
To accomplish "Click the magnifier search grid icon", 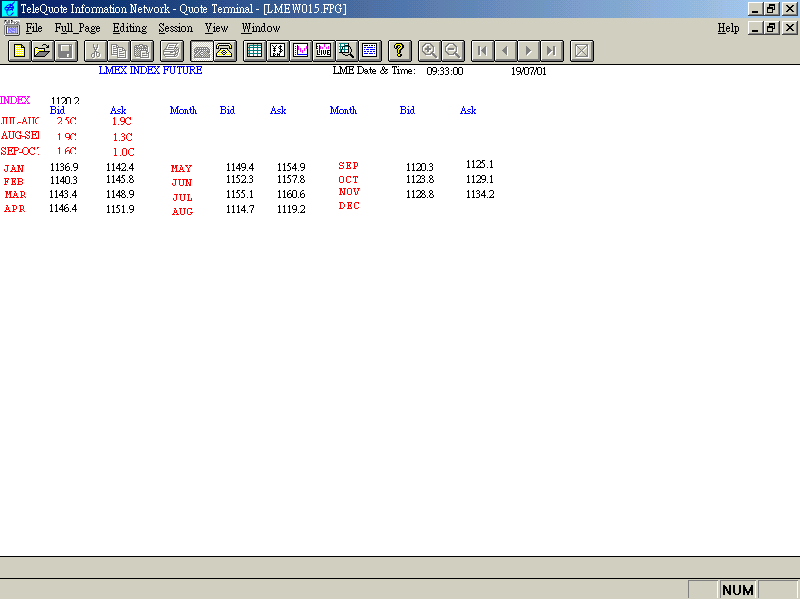I will point(346,51).
